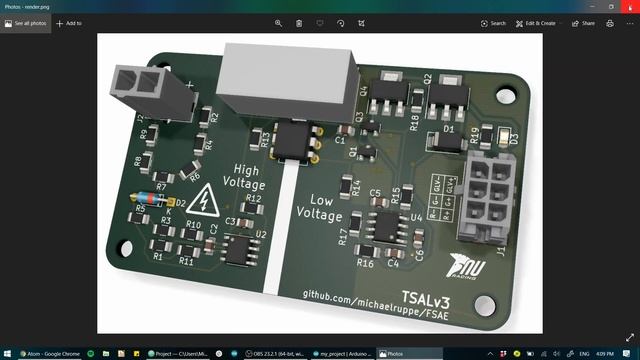The width and height of the screenshot is (640, 360).
Task: Share the photo via Share button
Action: pyautogui.click(x=583, y=23)
